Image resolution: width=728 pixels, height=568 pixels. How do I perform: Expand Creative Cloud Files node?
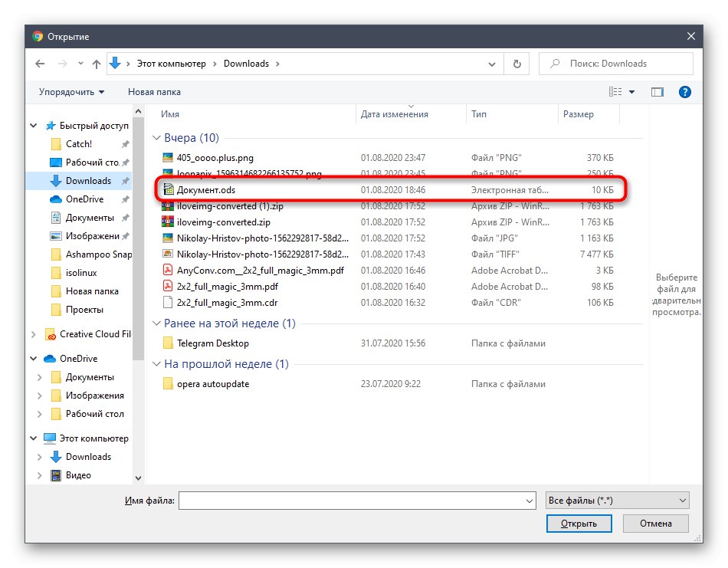coord(34,334)
